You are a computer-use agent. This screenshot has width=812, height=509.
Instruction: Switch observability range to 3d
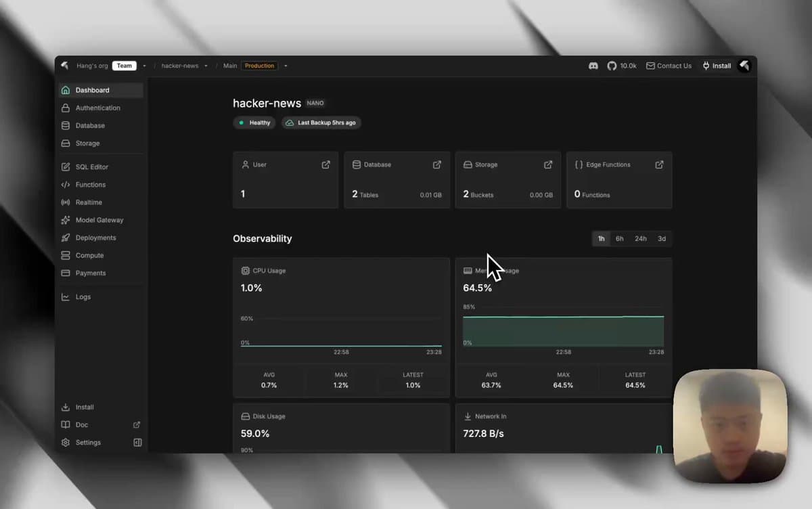(x=662, y=239)
